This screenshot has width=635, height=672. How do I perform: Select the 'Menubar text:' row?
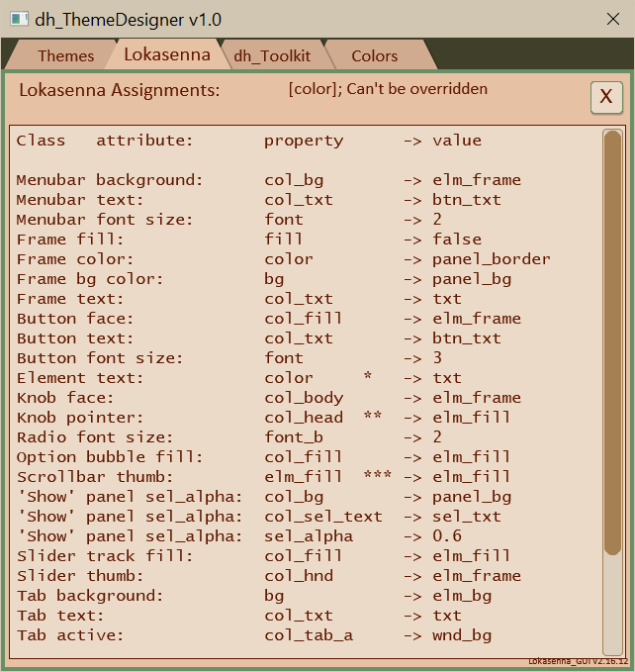[258, 200]
